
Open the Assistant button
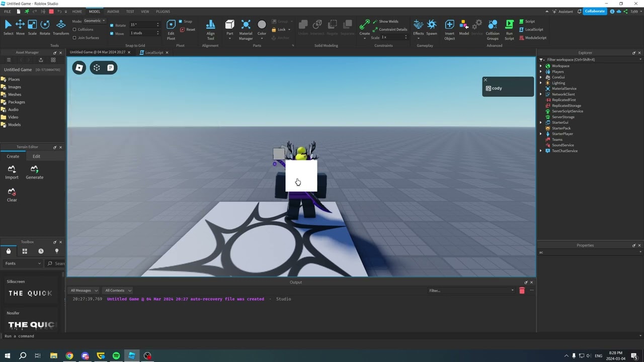coord(562,11)
